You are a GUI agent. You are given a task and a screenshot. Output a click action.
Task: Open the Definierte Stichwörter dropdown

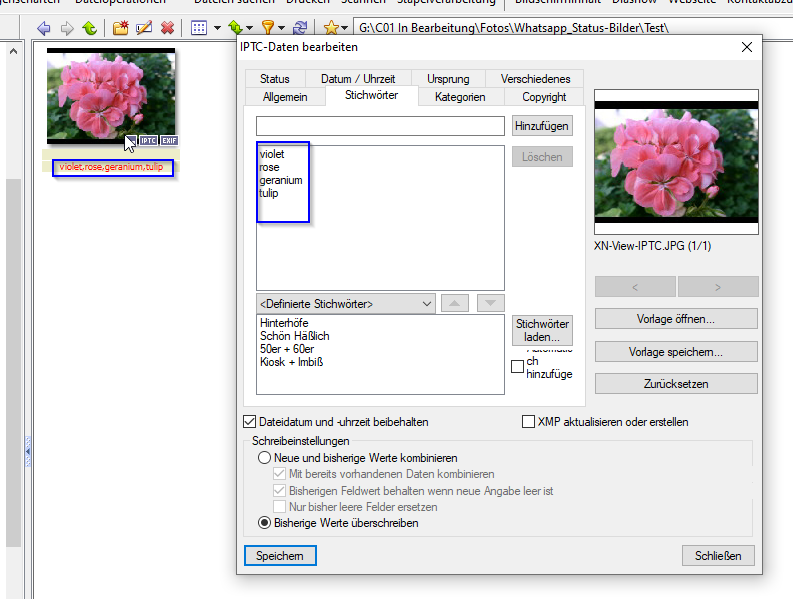point(346,304)
